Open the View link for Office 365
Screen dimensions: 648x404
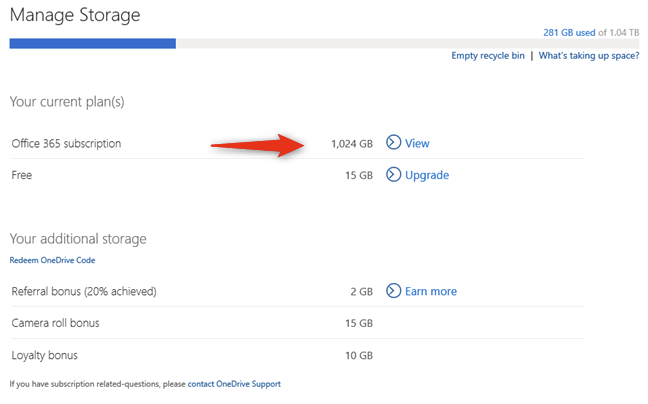[417, 143]
